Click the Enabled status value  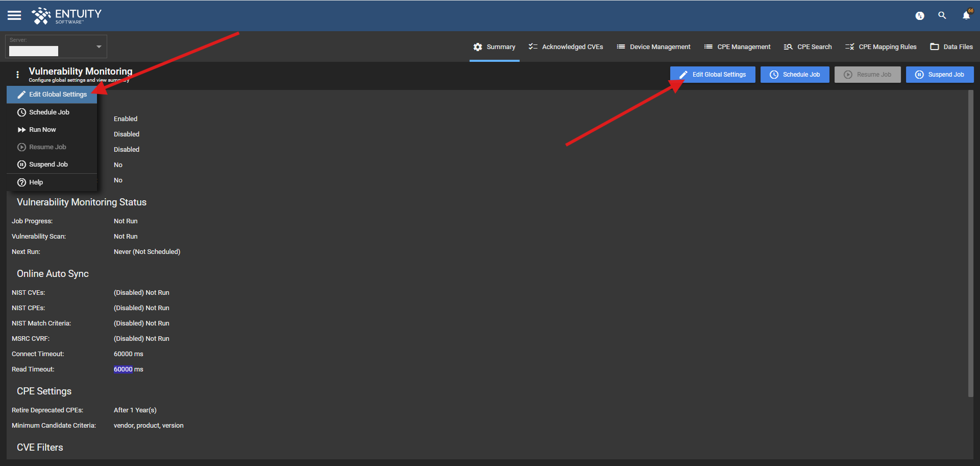(126, 119)
